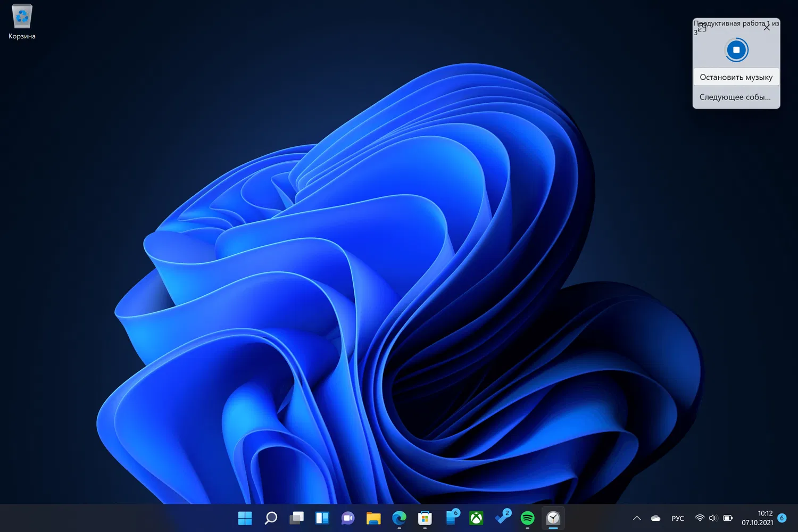Open File Explorer from taskbar
Screen dimensions: 798x532
click(x=373, y=518)
